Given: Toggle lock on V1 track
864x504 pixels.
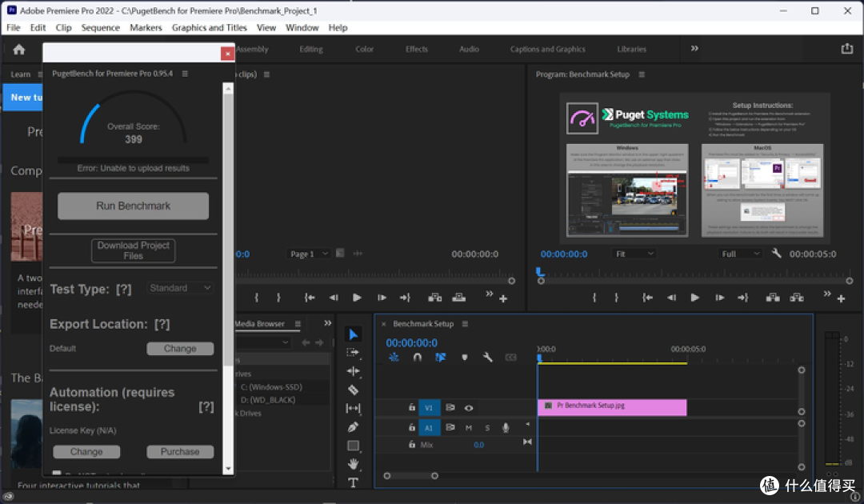Looking at the screenshot, I should [x=412, y=408].
